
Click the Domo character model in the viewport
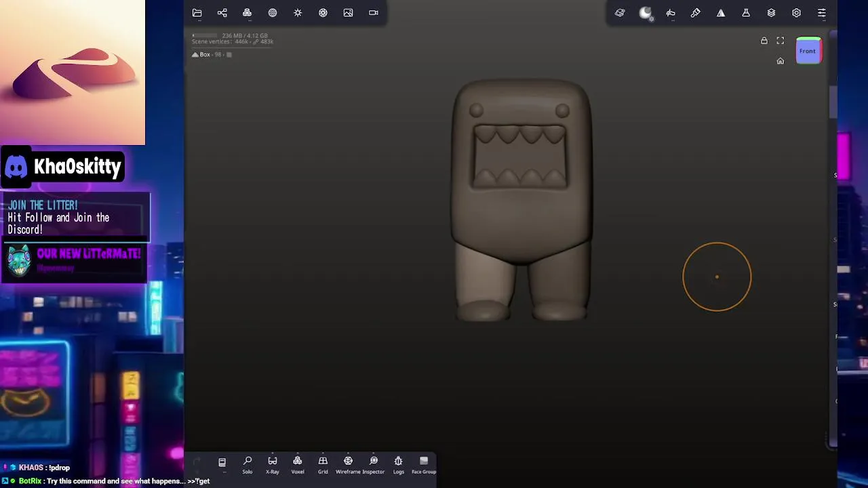tap(521, 200)
